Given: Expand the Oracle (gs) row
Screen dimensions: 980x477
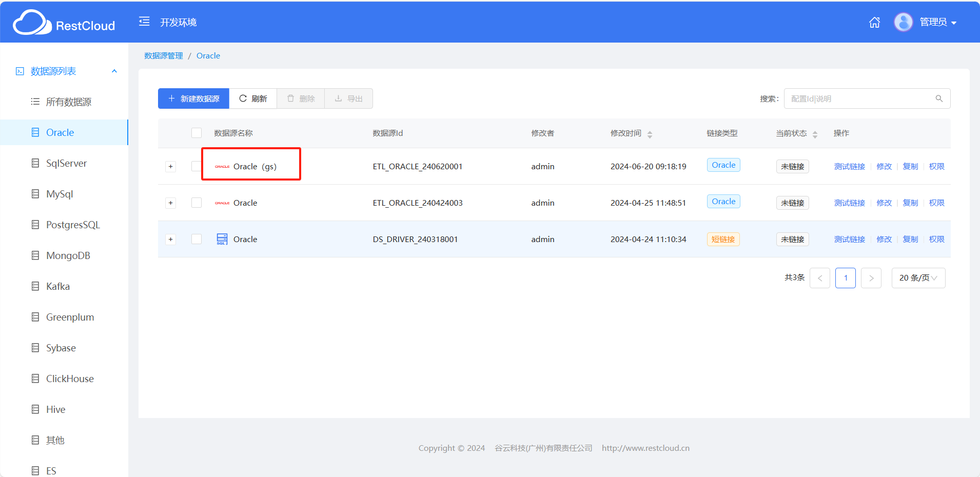Looking at the screenshot, I should point(171,167).
